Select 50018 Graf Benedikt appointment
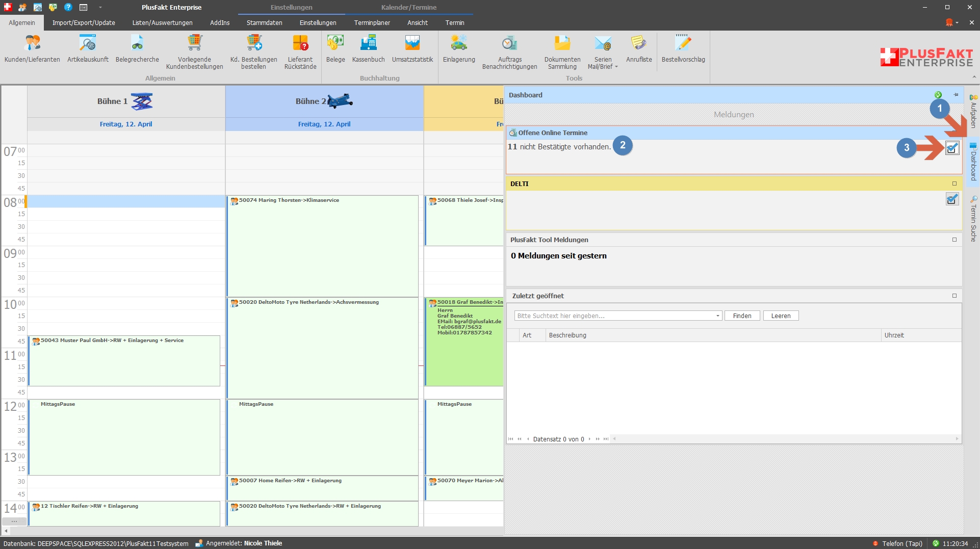The height and width of the screenshot is (549, 980). [x=464, y=342]
